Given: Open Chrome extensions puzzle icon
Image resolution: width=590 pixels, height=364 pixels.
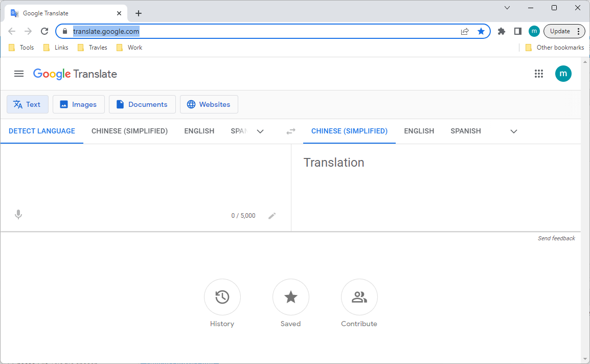Looking at the screenshot, I should pos(501,31).
